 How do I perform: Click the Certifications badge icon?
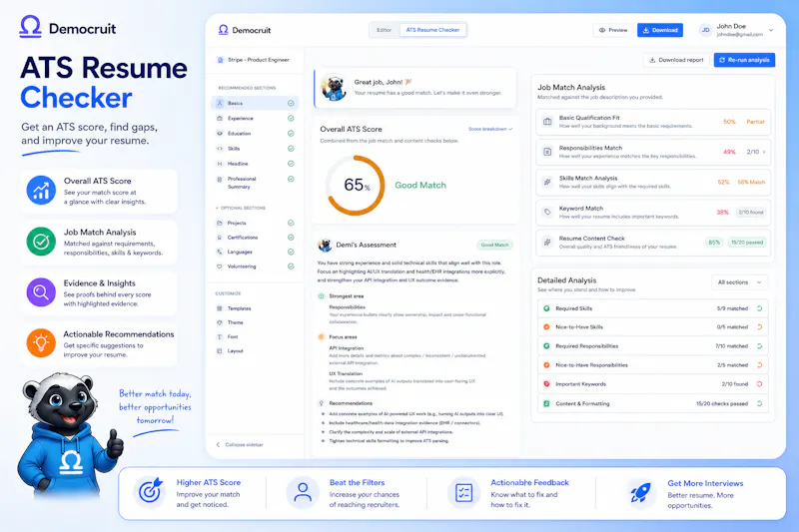pyautogui.click(x=220, y=238)
